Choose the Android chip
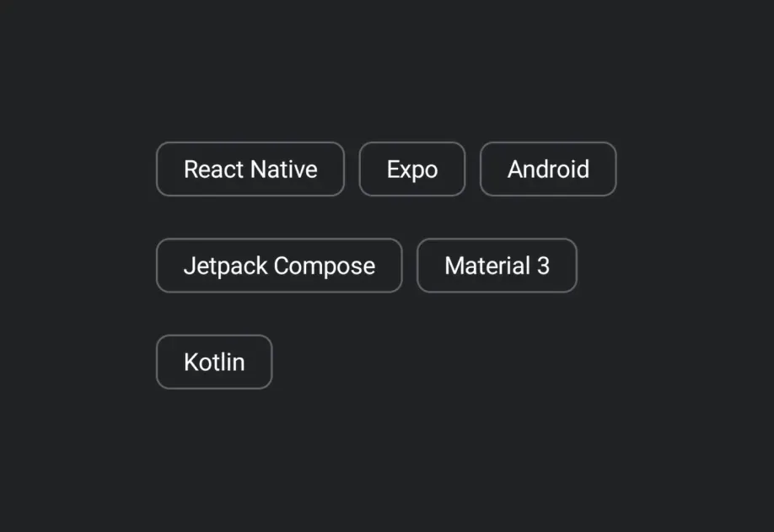Viewport: 774px width, 532px height. point(548,169)
